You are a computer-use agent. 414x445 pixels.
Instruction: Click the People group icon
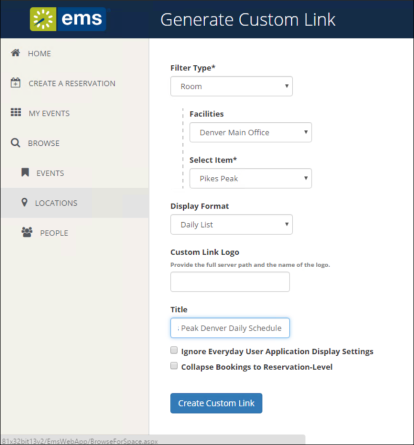coord(27,232)
